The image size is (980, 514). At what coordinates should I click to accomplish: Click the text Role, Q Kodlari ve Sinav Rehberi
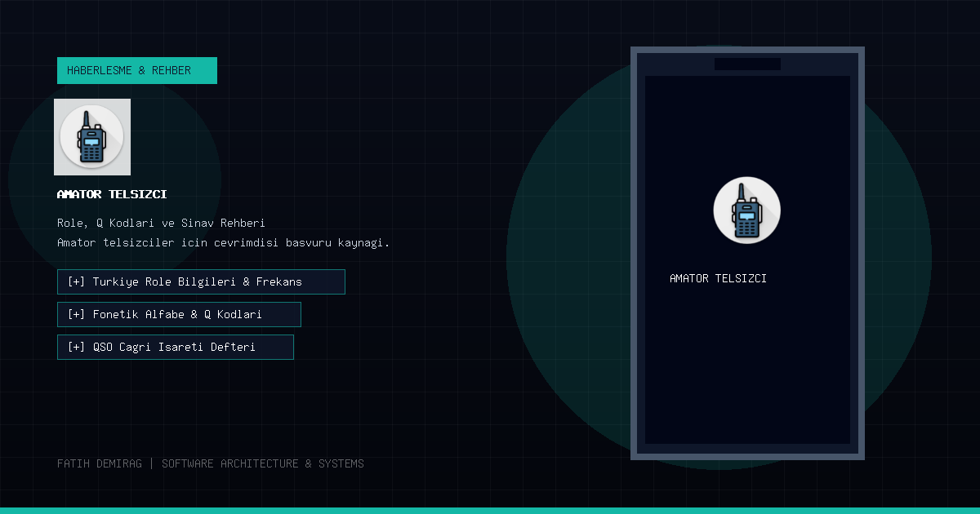[161, 223]
